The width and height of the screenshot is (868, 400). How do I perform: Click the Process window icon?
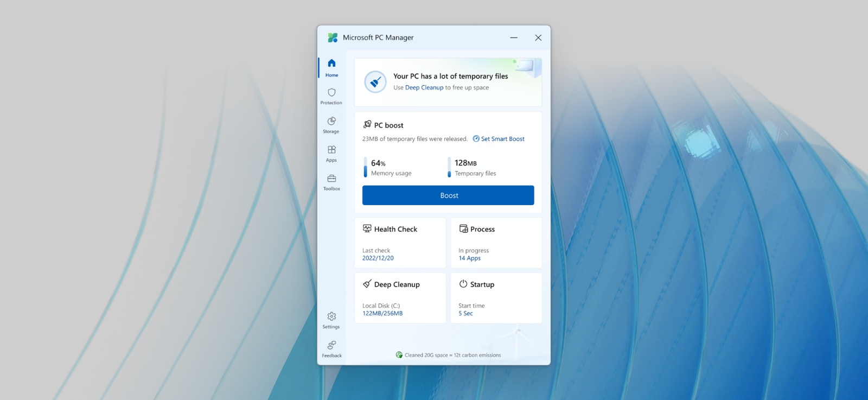(x=463, y=228)
